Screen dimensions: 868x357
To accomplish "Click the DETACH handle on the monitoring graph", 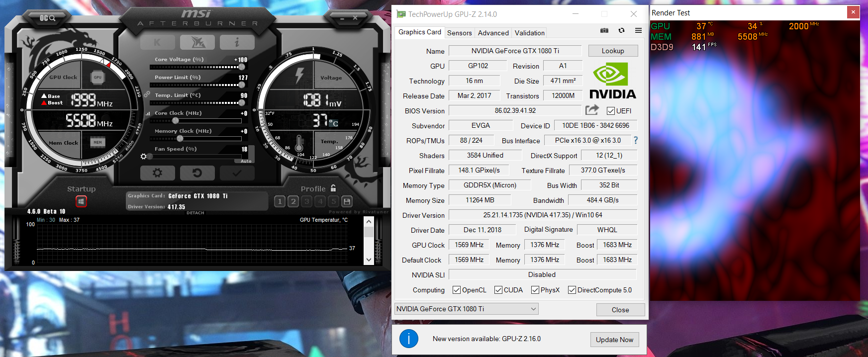I will tap(195, 213).
